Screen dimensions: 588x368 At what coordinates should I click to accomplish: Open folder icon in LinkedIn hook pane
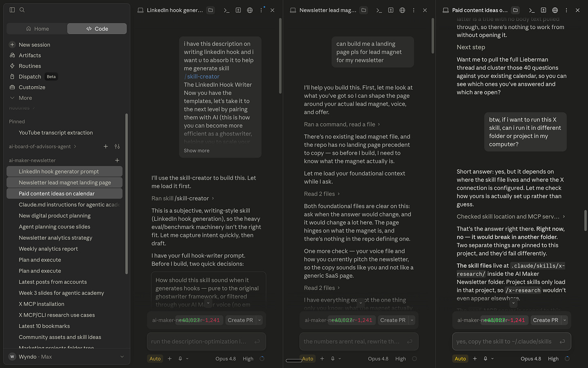coord(210,10)
